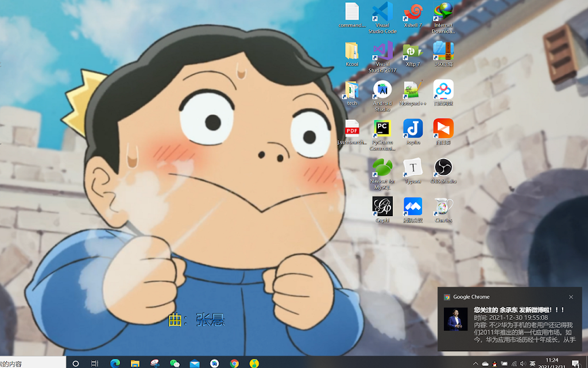Open the Typora shortcut
The height and width of the screenshot is (368, 588).
[x=413, y=171]
